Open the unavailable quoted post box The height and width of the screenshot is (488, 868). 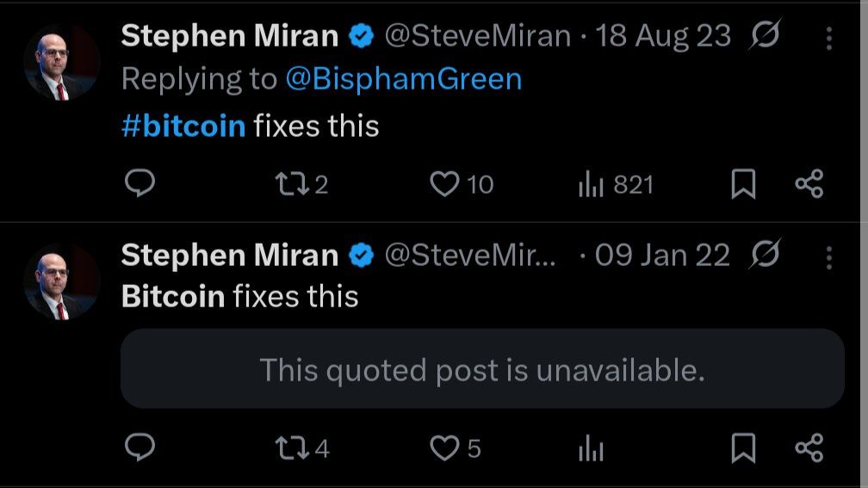pyautogui.click(x=482, y=368)
